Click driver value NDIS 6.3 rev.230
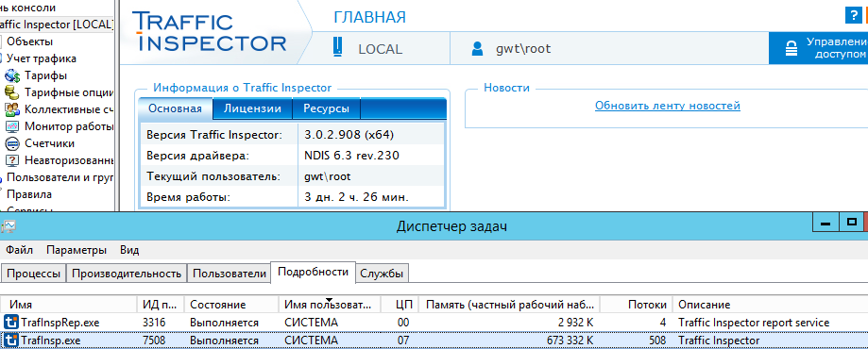Screen dimensions: 868x349 (351, 156)
